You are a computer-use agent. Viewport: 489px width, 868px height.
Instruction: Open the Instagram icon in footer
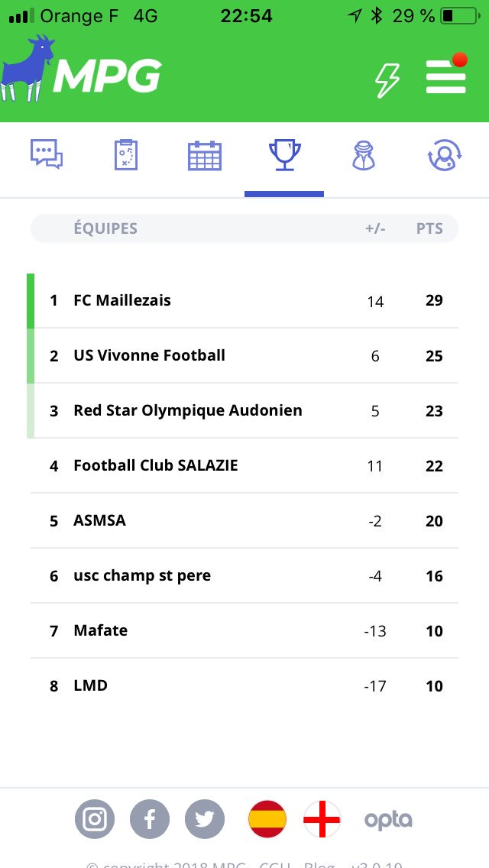(x=95, y=819)
